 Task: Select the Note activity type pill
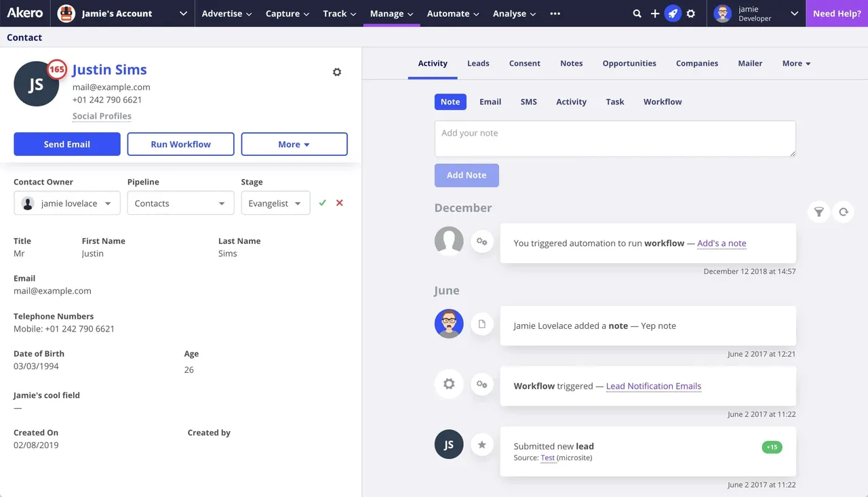450,102
